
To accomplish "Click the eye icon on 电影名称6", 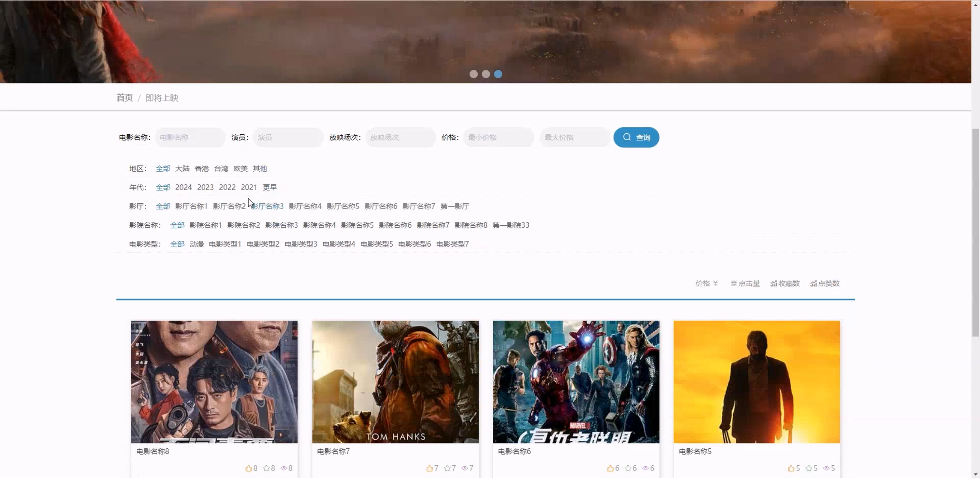I will tap(645, 468).
